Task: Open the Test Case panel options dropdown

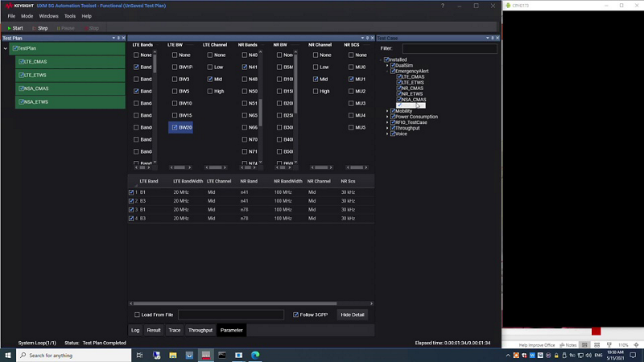Action: click(488, 38)
